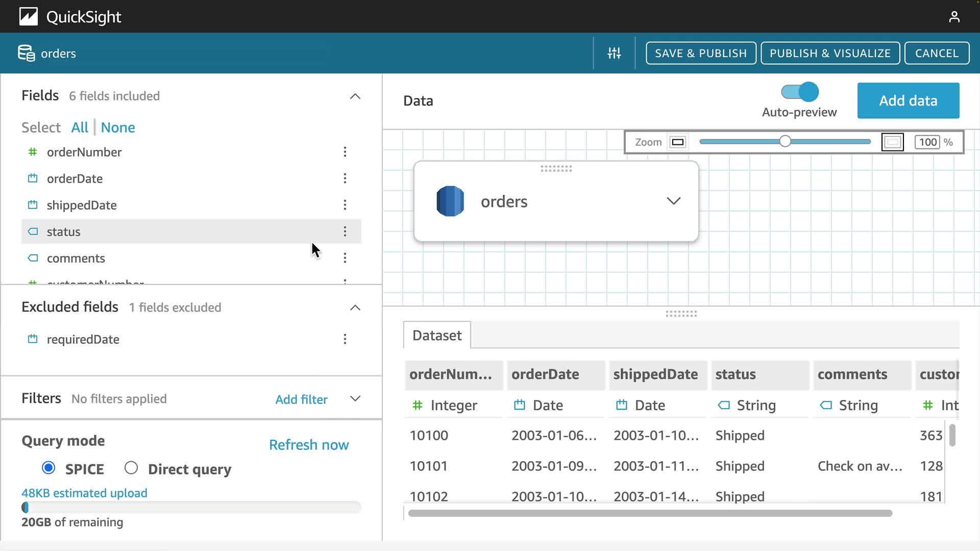Open status field three-dot menu

[x=345, y=232]
